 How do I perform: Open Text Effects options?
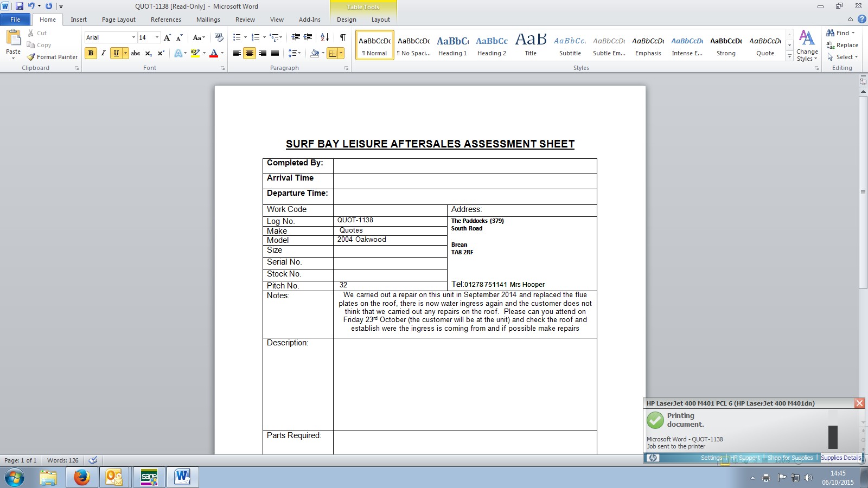180,53
